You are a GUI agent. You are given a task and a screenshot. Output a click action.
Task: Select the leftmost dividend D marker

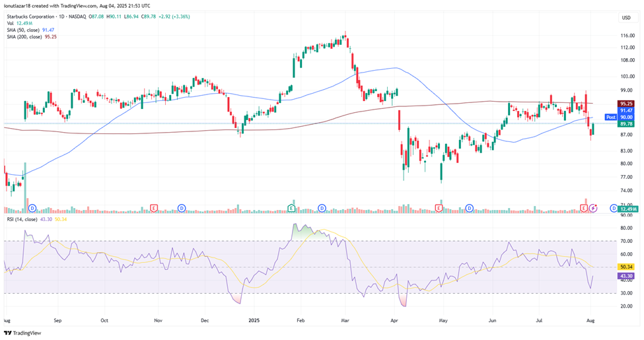coord(32,208)
